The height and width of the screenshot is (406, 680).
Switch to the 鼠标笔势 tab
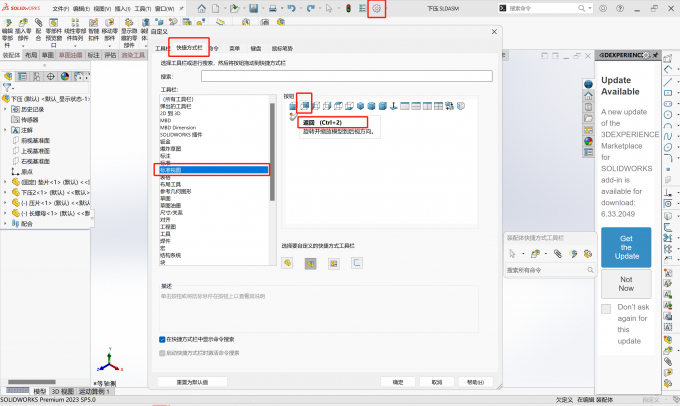(x=282, y=48)
